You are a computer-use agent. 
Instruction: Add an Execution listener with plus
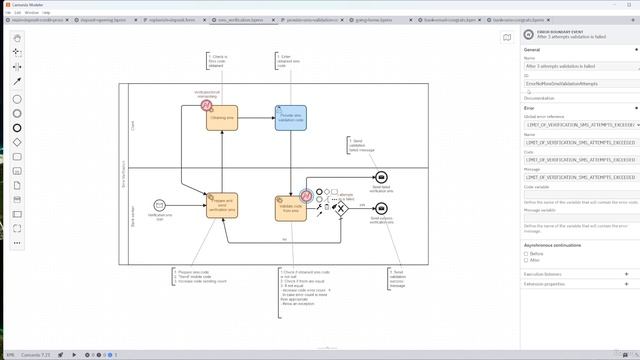point(627,274)
